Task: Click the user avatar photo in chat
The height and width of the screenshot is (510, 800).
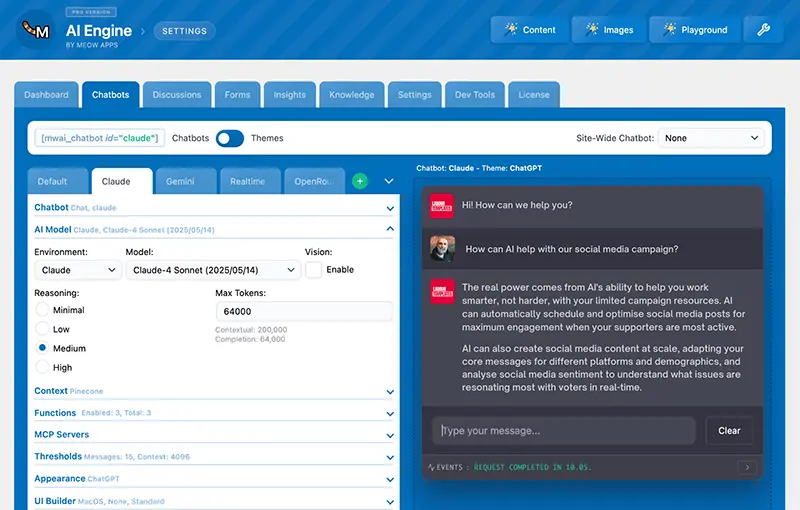Action: point(443,248)
